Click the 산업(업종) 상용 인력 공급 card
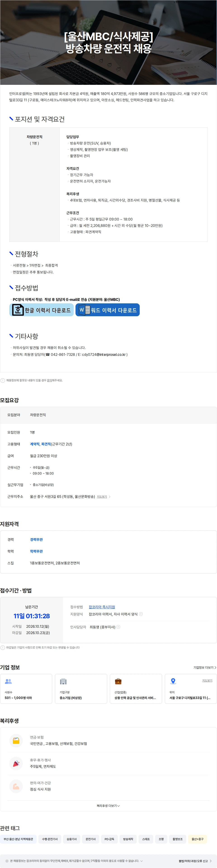Viewport: 217px width, 868px height. (136, 689)
